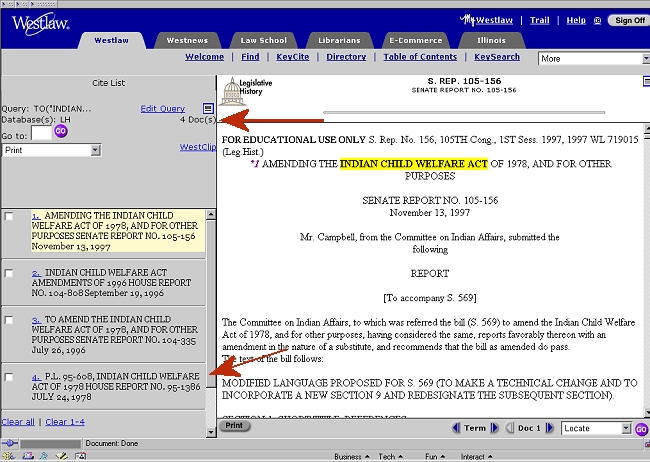Click into the Go to input field
This screenshot has height=462, width=650.
tap(41, 134)
